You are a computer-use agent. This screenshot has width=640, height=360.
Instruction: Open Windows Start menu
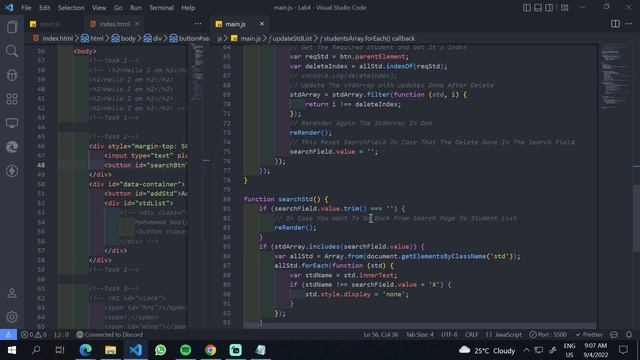11,350
